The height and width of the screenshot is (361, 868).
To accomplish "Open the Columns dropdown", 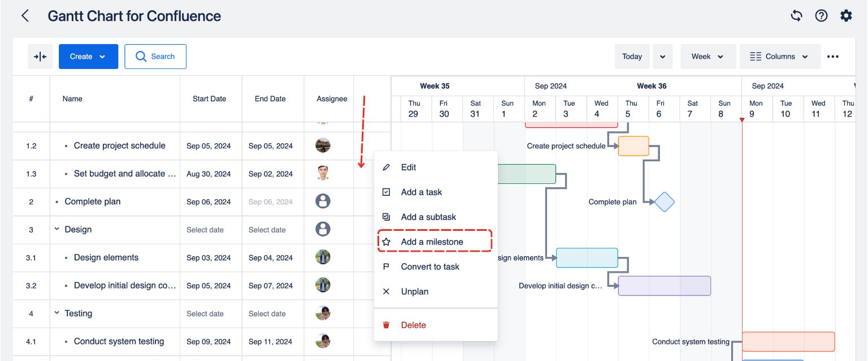I will pos(780,57).
